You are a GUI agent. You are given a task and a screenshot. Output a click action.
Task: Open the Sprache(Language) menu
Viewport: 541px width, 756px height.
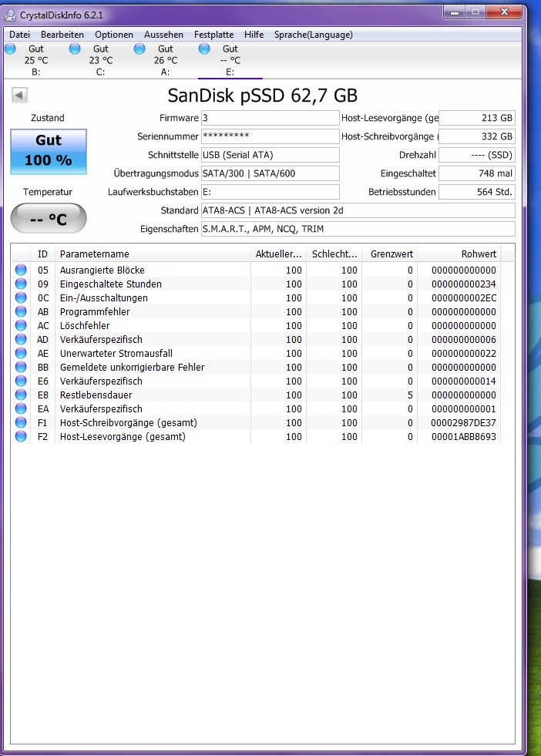(314, 35)
